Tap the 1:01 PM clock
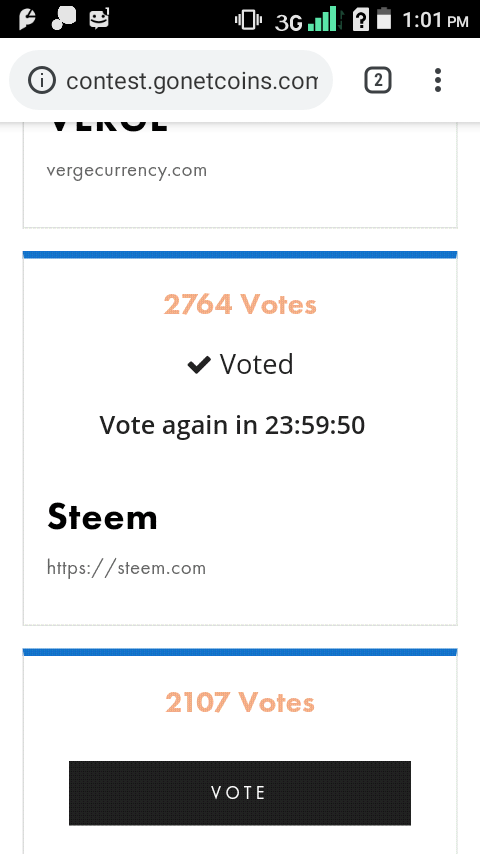The height and width of the screenshot is (854, 480). (x=435, y=20)
